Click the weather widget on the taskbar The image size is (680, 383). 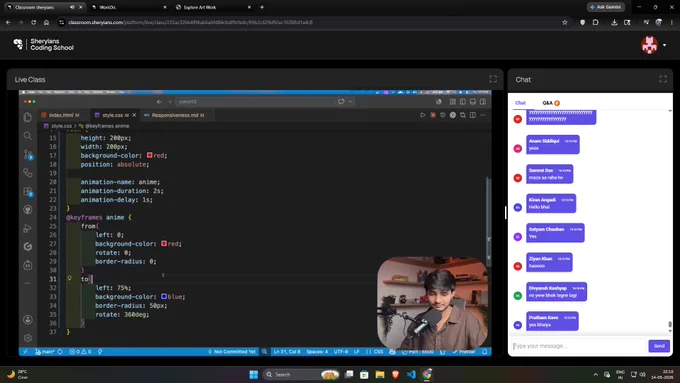(x=17, y=374)
